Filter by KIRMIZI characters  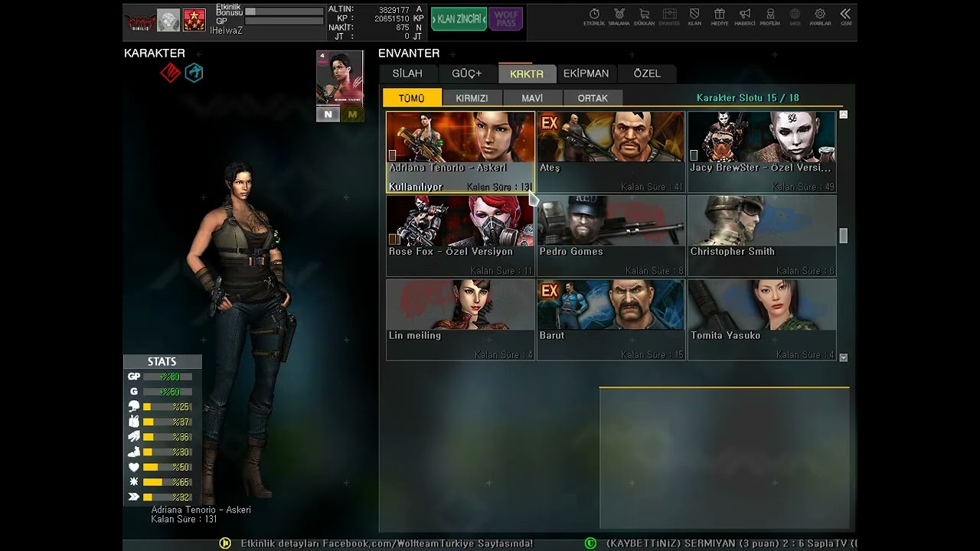[472, 98]
